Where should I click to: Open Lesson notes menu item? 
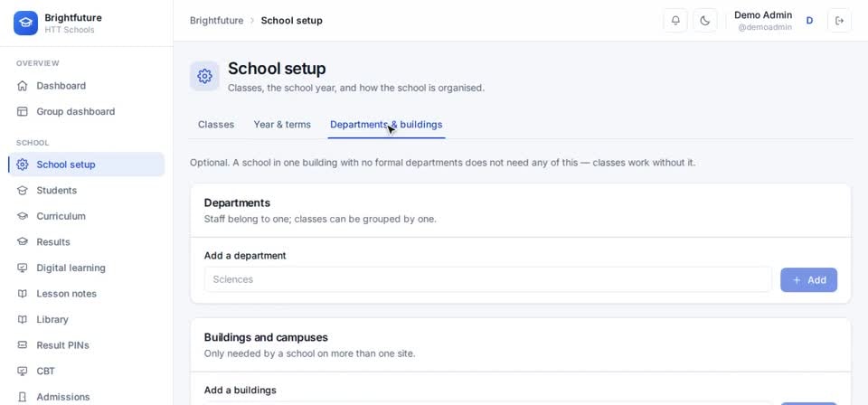point(87,294)
